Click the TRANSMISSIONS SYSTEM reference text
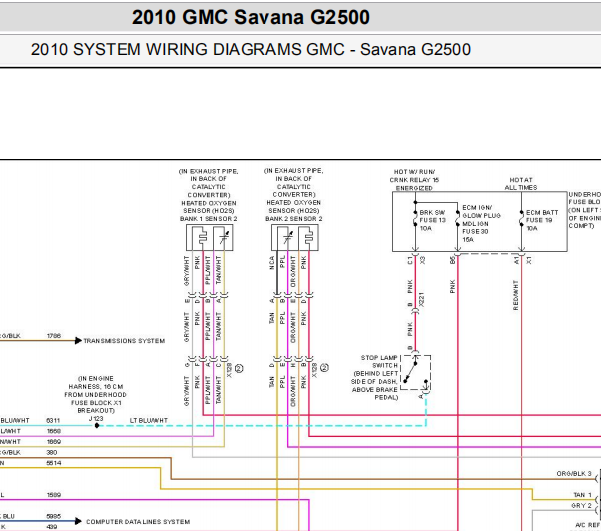The width and height of the screenshot is (601, 531). 124,341
